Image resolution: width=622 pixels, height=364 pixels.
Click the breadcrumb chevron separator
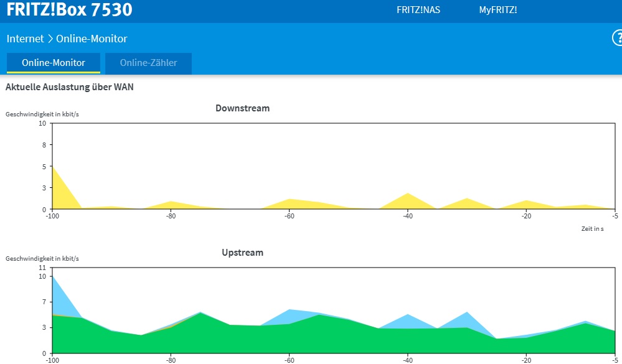(x=50, y=39)
